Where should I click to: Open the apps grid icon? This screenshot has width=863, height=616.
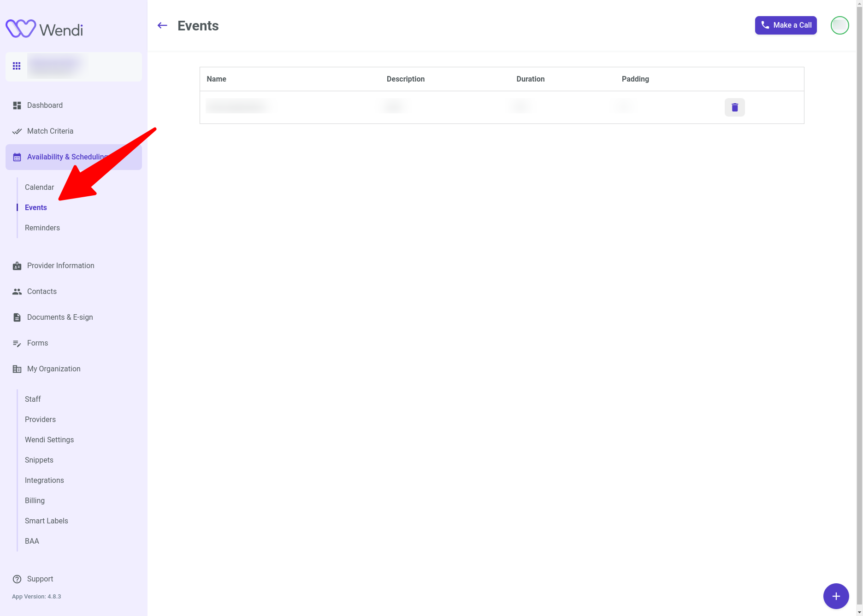(x=17, y=66)
